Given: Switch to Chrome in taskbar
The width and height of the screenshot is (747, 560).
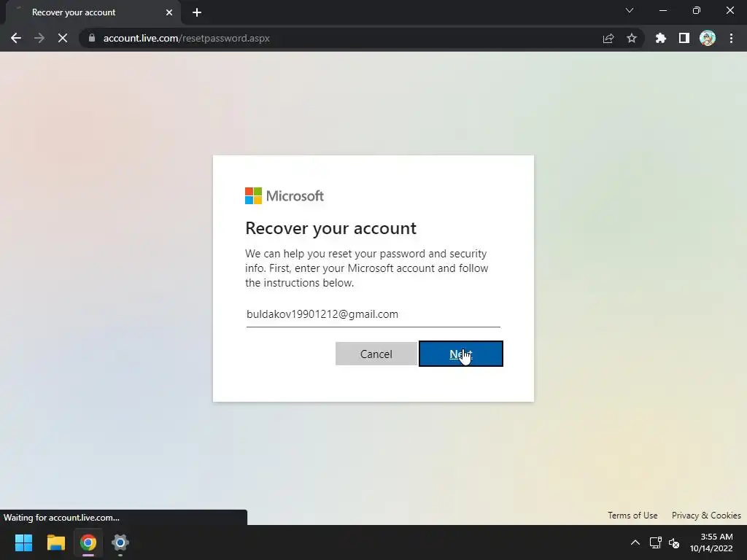Looking at the screenshot, I should 88,542.
